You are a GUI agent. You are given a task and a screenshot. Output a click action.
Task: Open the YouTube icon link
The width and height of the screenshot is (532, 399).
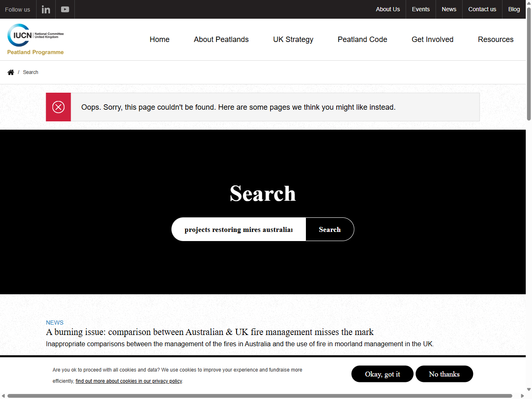coord(65,10)
